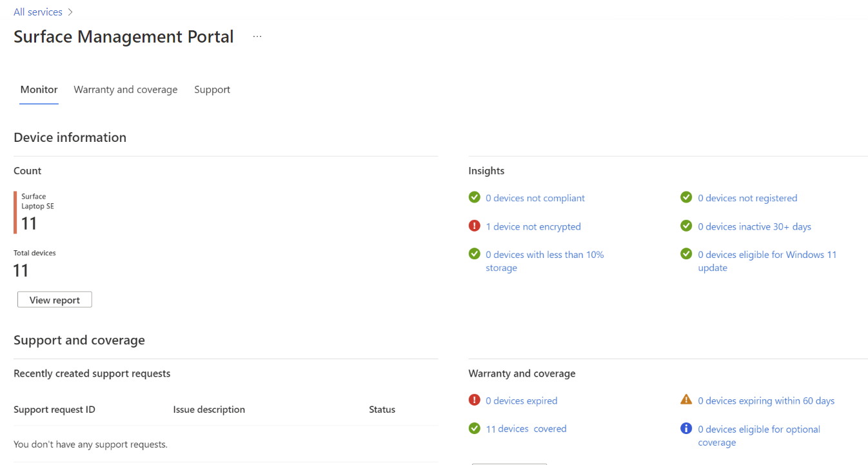Click the Status column header
This screenshot has width=868, height=465.
coord(382,410)
